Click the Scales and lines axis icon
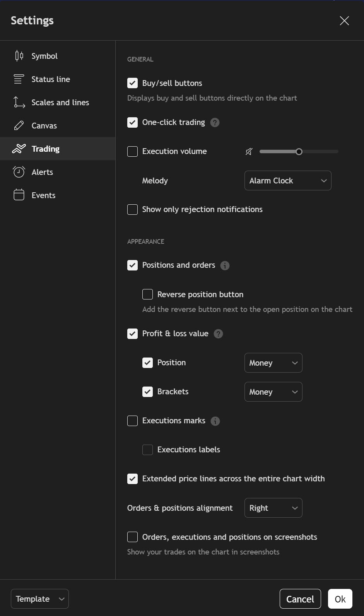The image size is (364, 616). click(x=19, y=103)
